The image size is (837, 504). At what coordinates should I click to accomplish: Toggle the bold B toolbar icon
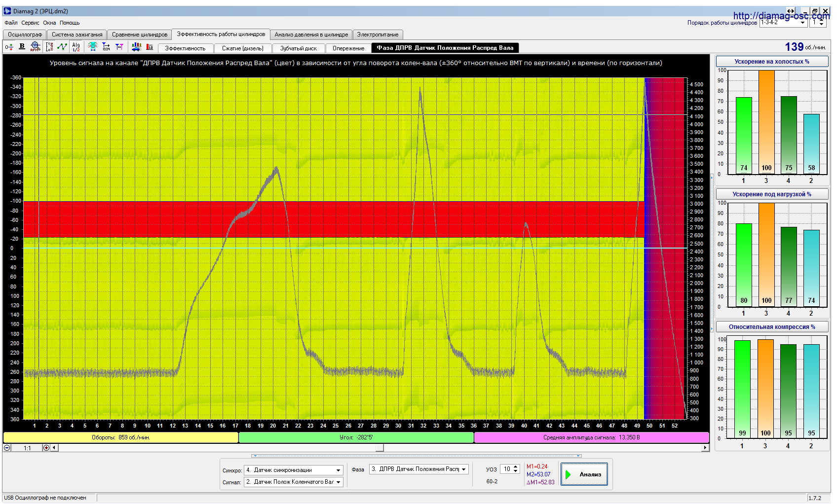pyautogui.click(x=22, y=46)
